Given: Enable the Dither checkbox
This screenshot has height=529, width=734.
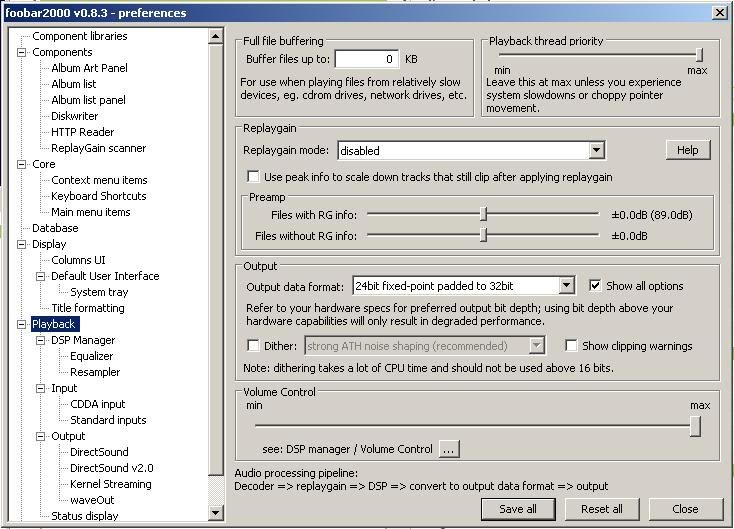Looking at the screenshot, I should tap(253, 346).
